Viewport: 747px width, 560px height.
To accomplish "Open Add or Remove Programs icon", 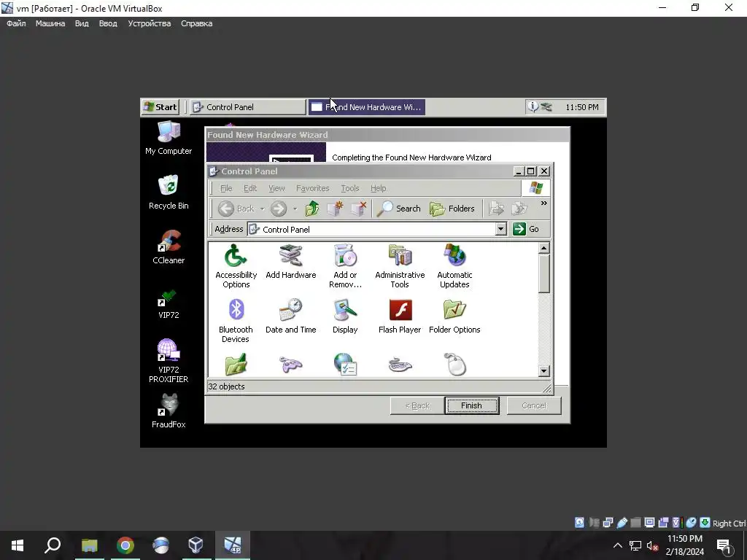I will point(345,266).
